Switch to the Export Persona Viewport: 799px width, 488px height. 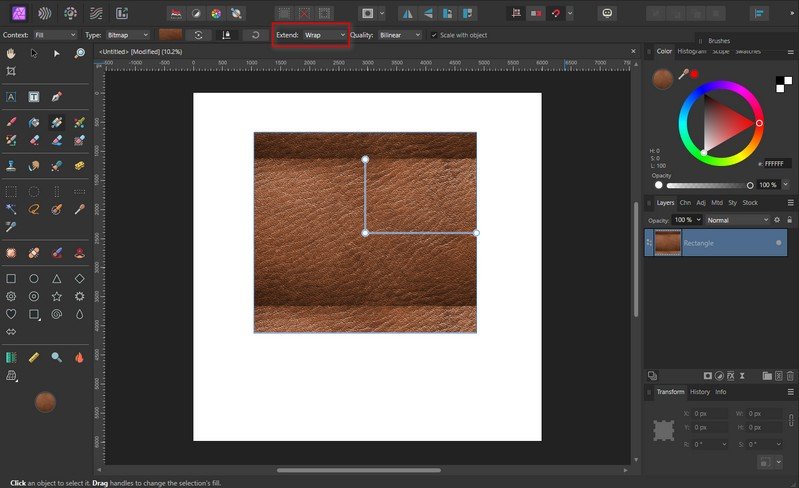(x=122, y=13)
